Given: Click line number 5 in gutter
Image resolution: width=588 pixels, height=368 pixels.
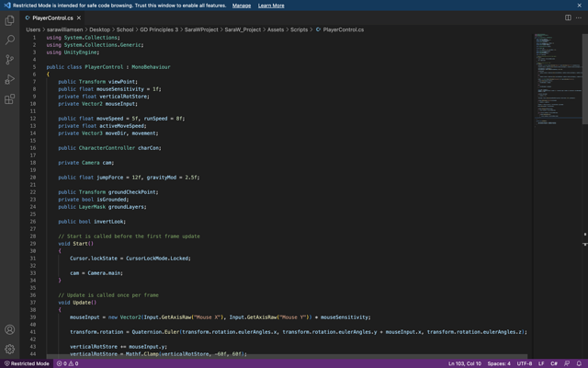Looking at the screenshot, I should coord(34,67).
